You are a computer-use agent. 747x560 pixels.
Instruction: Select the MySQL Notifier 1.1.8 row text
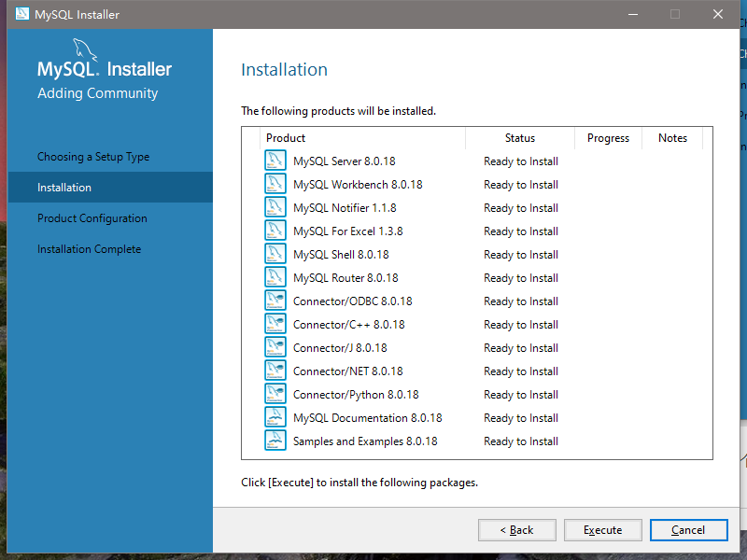coord(345,208)
